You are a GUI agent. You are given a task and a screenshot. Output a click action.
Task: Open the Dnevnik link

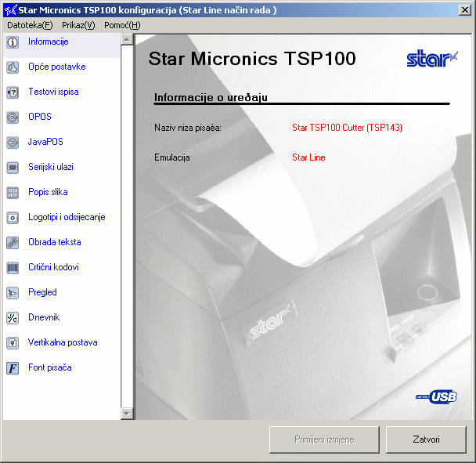pos(44,317)
